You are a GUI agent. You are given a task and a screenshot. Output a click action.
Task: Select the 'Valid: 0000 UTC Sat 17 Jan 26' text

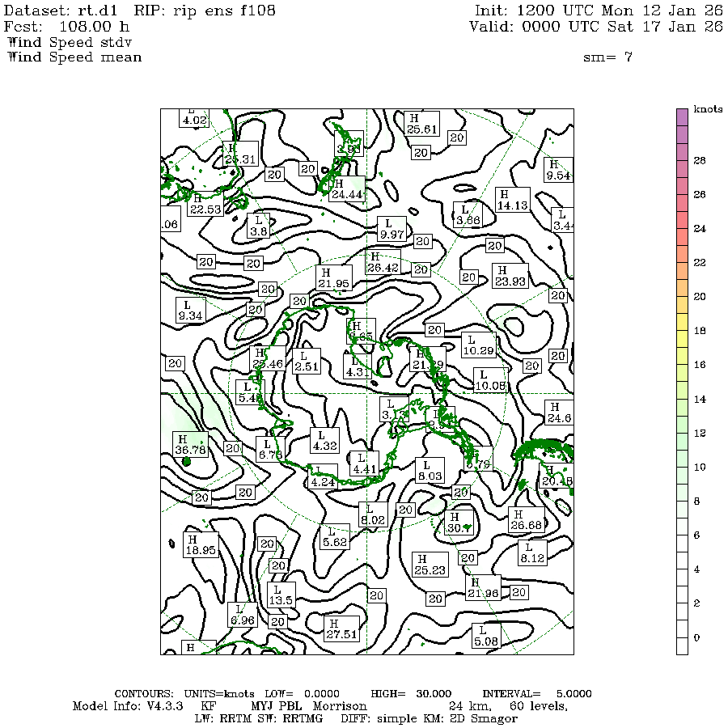coord(595,26)
